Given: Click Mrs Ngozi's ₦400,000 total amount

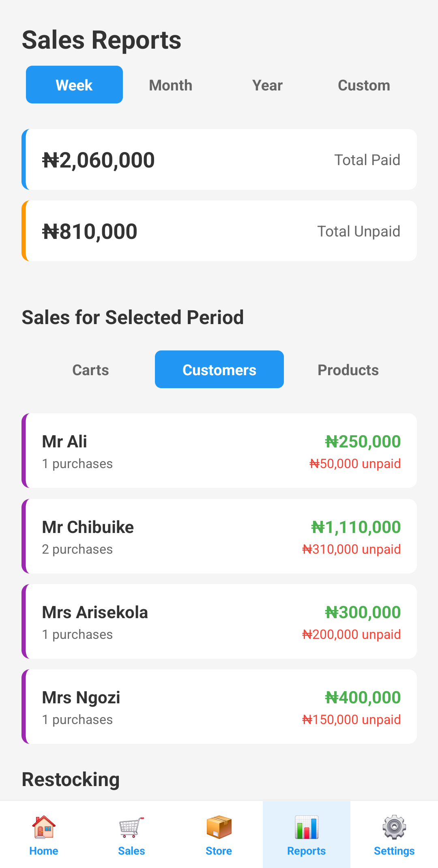Looking at the screenshot, I should tap(363, 697).
